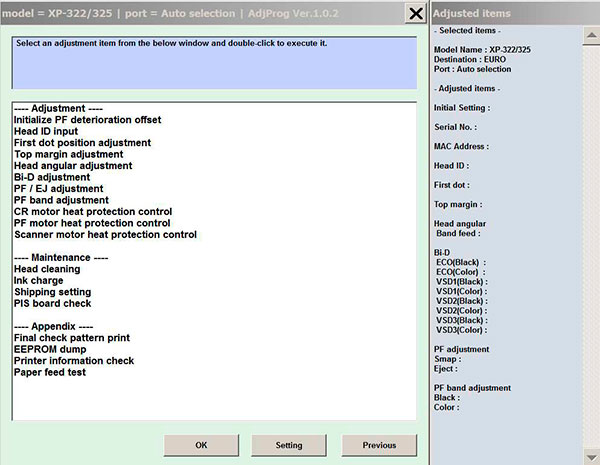Image resolution: width=600 pixels, height=465 pixels.
Task: Select 'Top margin adjustment' item
Action: pos(69,154)
